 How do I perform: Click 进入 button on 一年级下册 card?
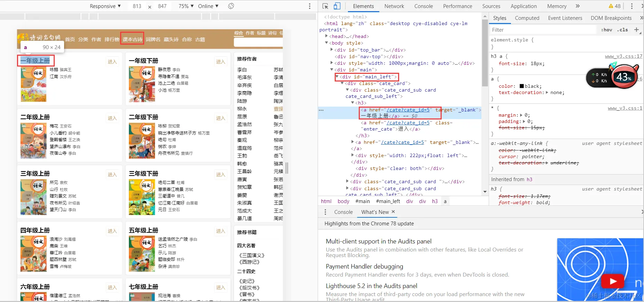[220, 62]
